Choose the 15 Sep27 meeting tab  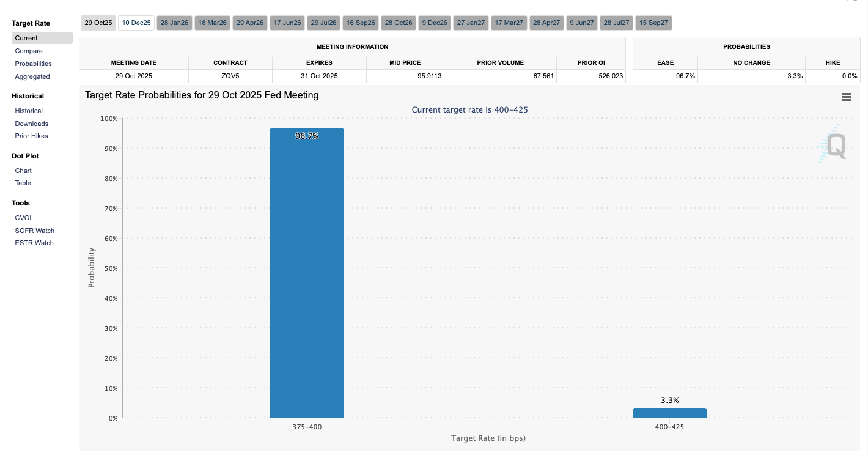[x=653, y=23]
